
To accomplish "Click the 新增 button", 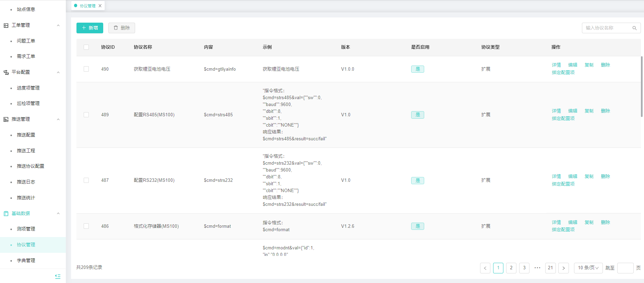I will point(90,28).
